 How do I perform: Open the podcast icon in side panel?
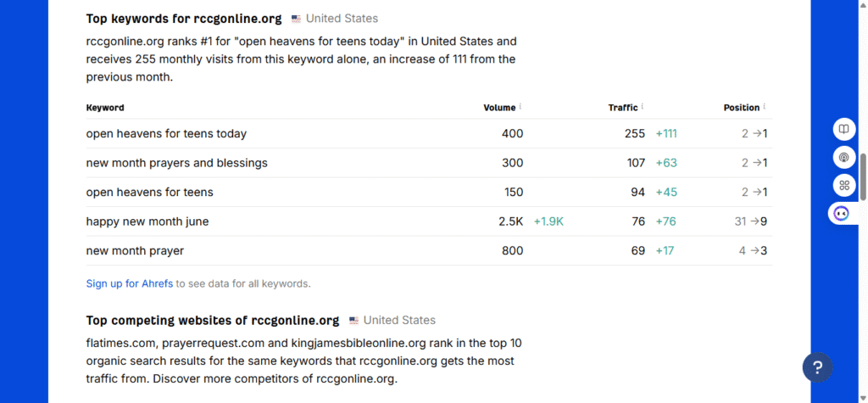coord(843,158)
